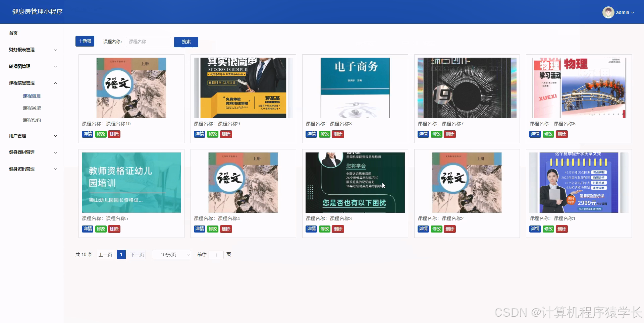Open the 10条/页 page size dropdown
644x323 pixels.
click(x=171, y=255)
